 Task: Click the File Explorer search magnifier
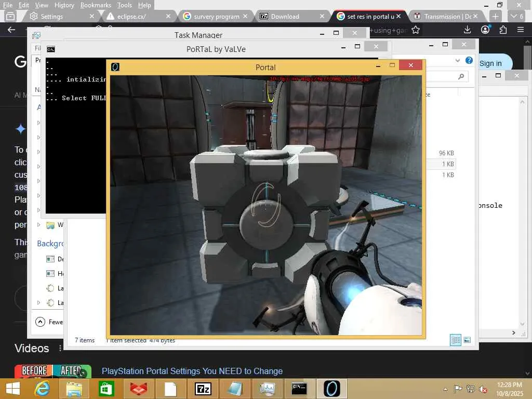point(461,77)
